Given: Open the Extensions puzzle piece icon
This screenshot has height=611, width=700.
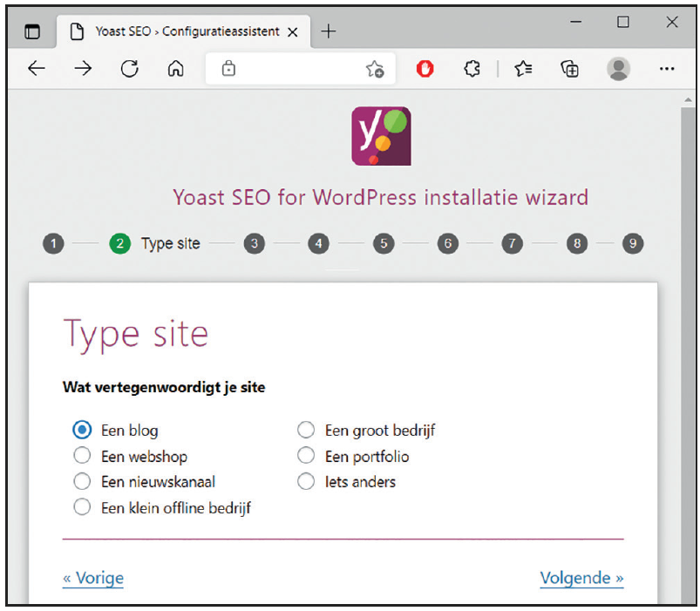Looking at the screenshot, I should (x=472, y=69).
